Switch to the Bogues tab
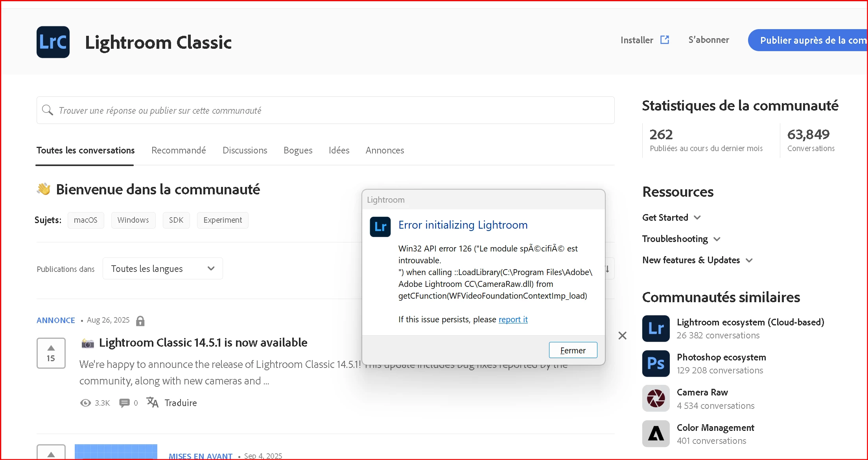The width and height of the screenshot is (868, 460). [x=298, y=150]
